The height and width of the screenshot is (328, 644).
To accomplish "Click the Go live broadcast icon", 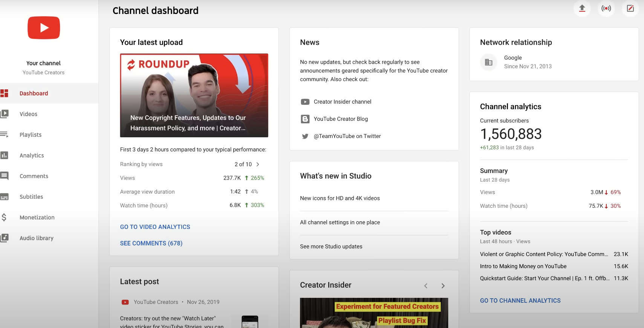I will (606, 8).
